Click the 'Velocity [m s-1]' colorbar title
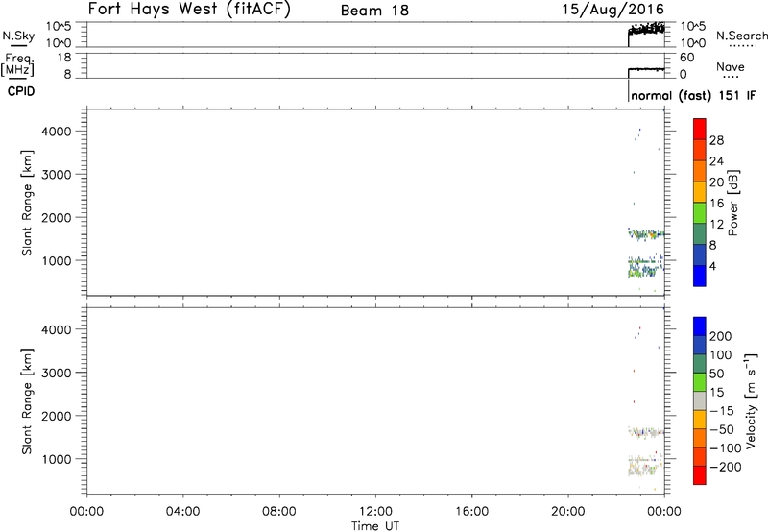Viewport: 768px width, 532px height. click(x=751, y=401)
